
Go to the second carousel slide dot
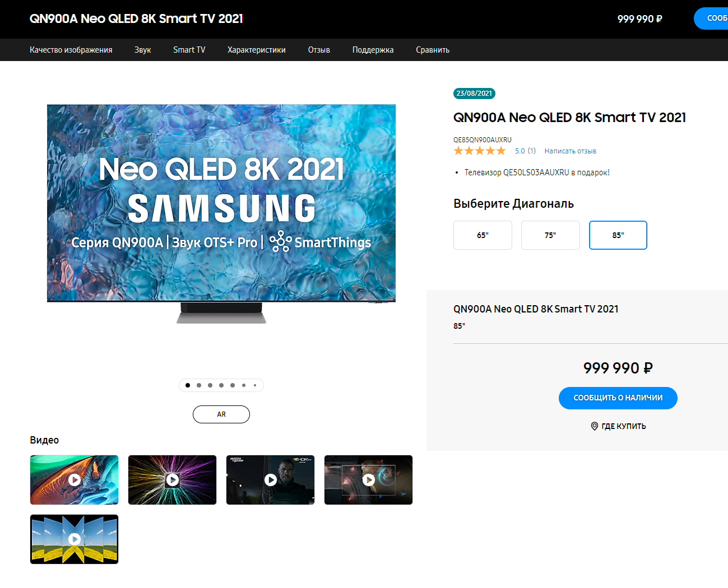click(199, 385)
